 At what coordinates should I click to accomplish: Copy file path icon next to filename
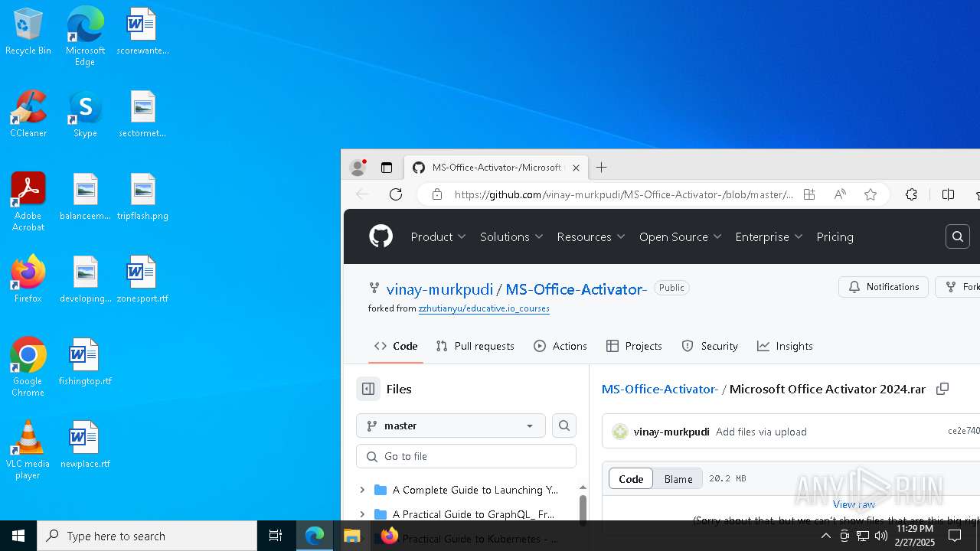tap(942, 389)
